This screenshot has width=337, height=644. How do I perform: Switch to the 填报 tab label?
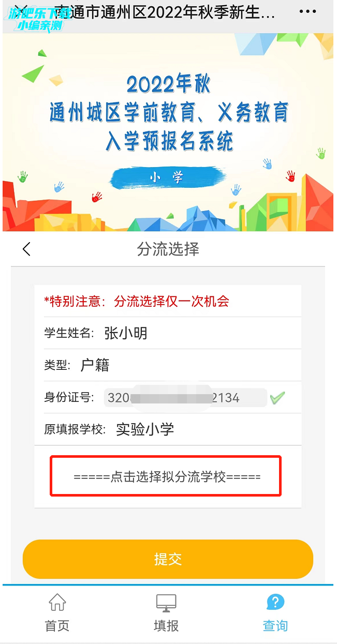[x=166, y=625]
